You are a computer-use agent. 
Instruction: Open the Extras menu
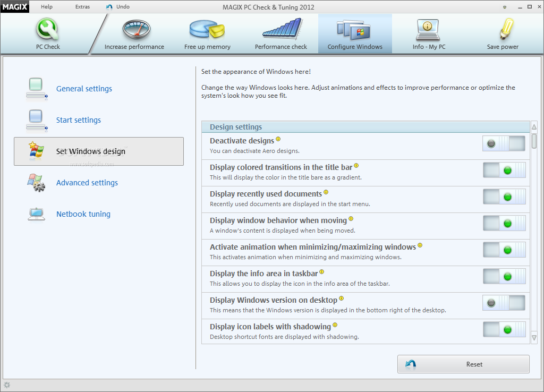pos(82,6)
